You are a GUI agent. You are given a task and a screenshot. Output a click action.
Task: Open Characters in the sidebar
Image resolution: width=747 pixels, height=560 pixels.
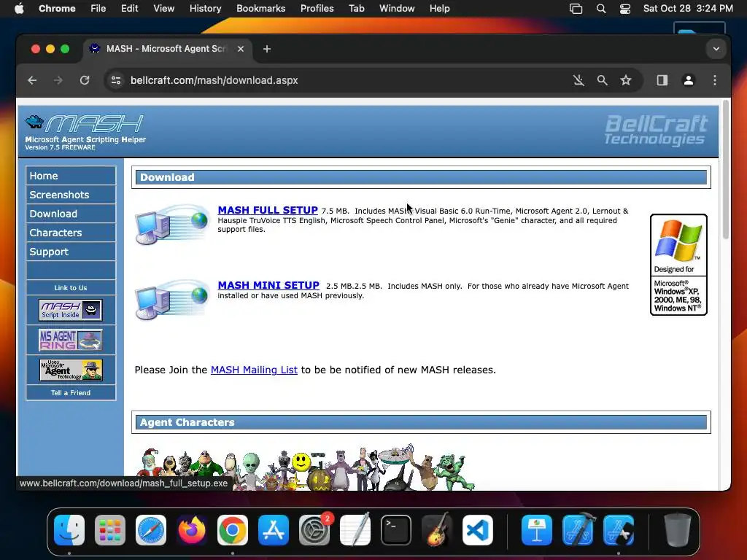(71, 233)
